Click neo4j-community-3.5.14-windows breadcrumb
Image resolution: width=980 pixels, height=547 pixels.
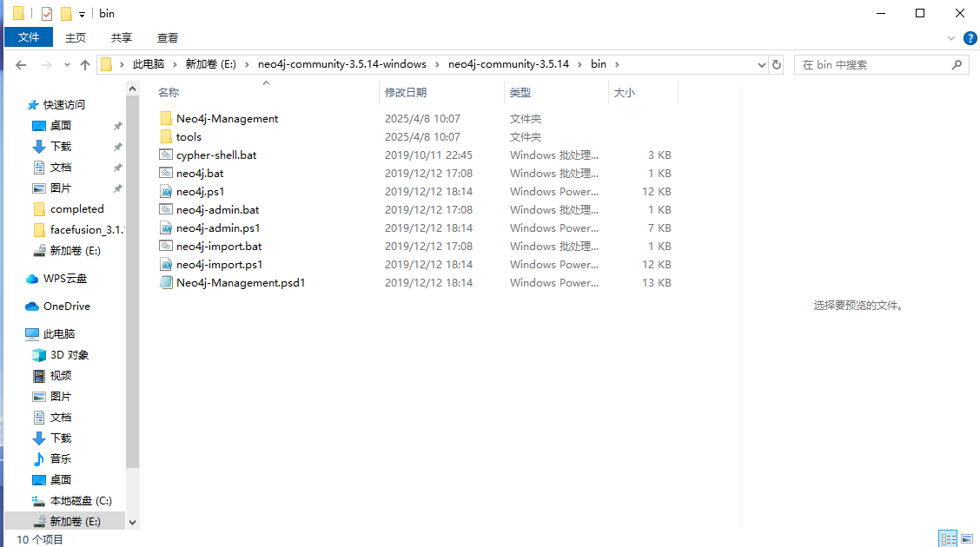tap(342, 64)
